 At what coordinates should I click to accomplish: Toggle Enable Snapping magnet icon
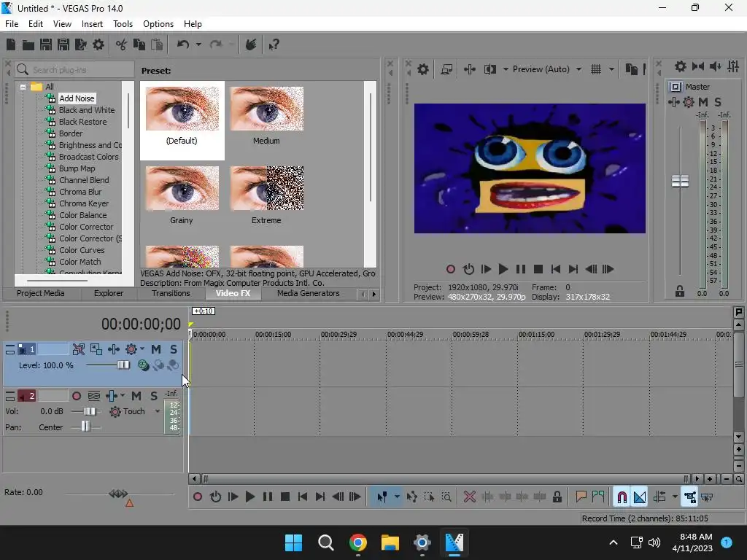click(x=622, y=497)
